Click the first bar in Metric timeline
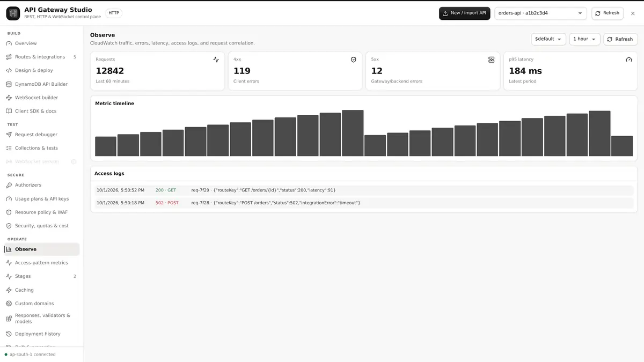This screenshot has height=362, width=644. (106, 146)
